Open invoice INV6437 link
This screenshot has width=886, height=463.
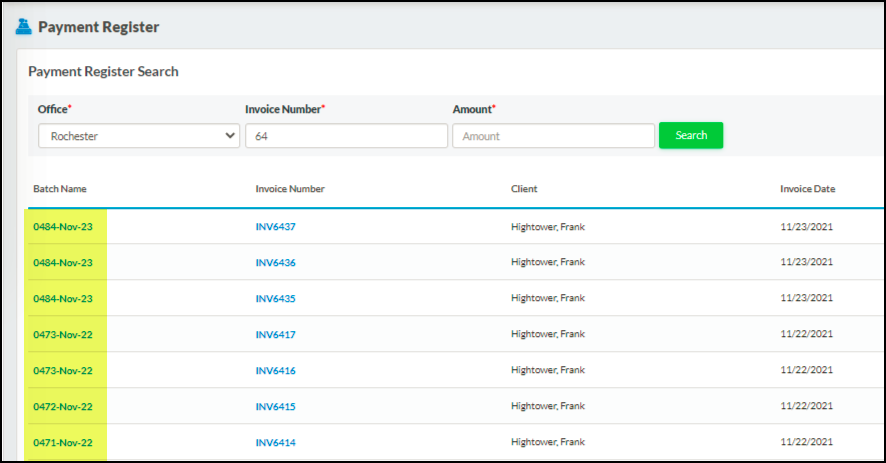click(276, 227)
